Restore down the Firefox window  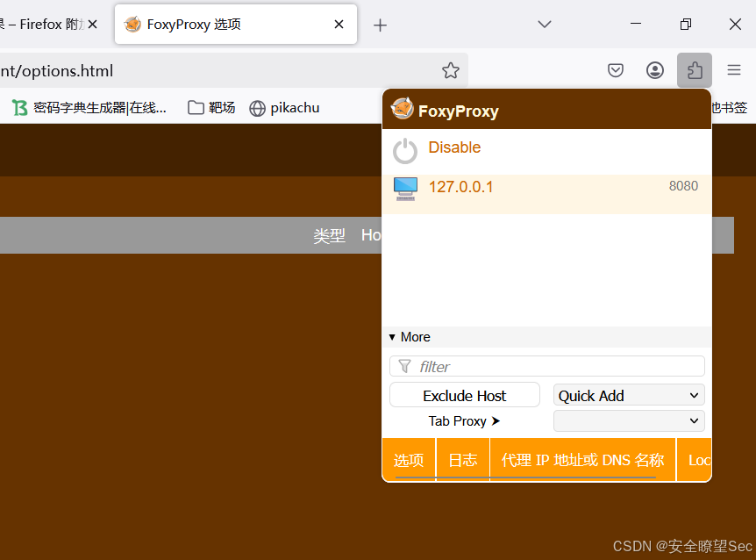[686, 24]
